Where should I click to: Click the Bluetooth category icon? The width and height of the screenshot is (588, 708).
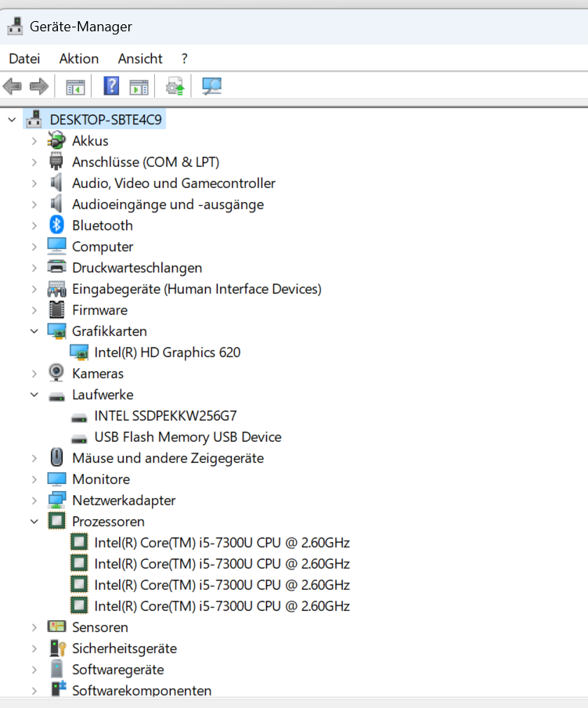click(x=56, y=225)
